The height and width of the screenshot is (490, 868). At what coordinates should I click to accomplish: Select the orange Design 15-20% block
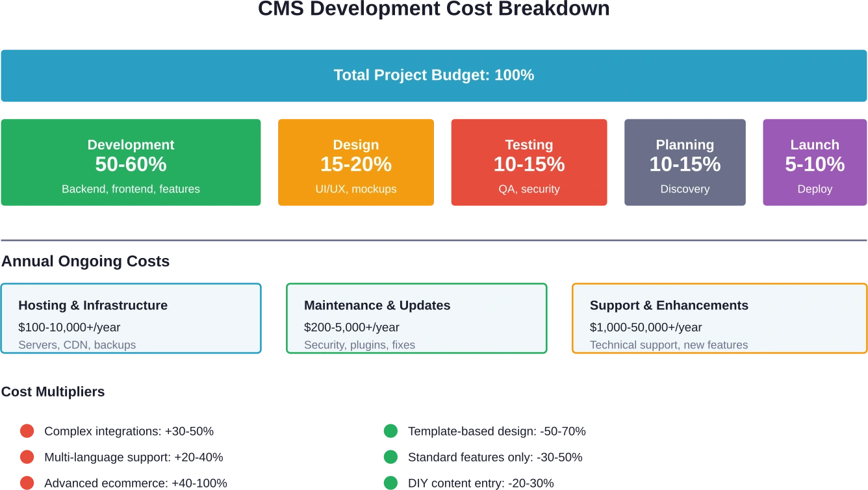tap(355, 162)
